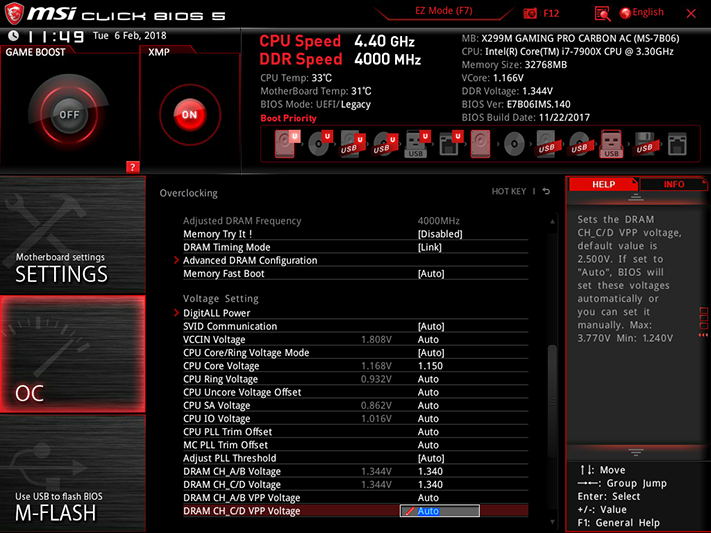The image size is (711, 533).
Task: Switch to EZ Mode (F7)
Action: [x=443, y=11]
